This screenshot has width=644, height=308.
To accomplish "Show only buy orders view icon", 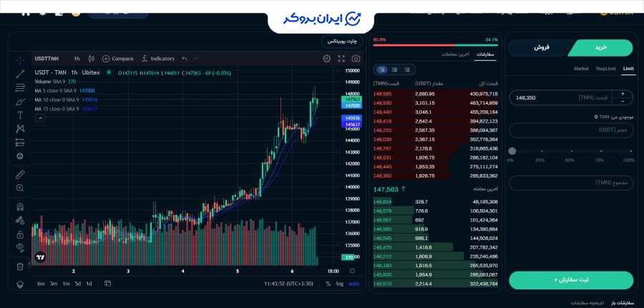I will (394, 69).
